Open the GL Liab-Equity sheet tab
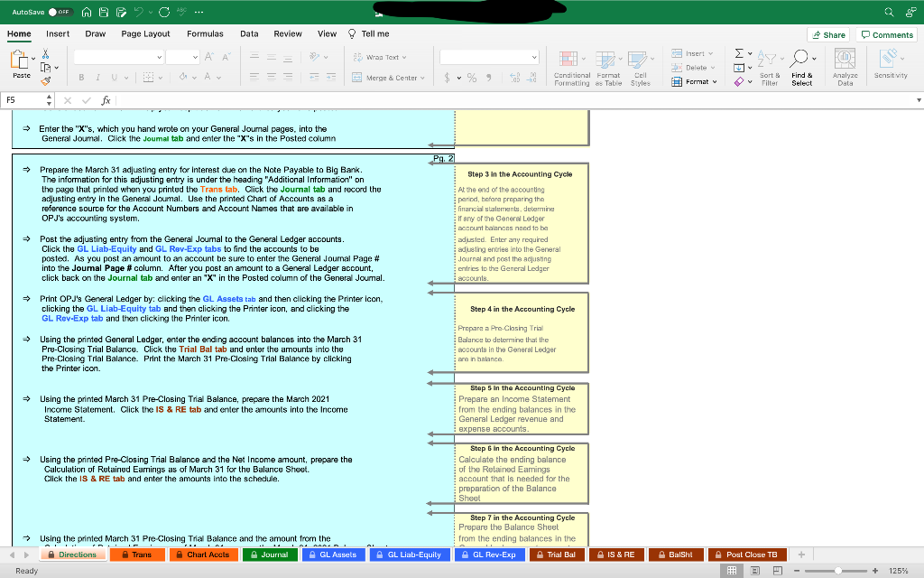924x578 pixels. click(410, 555)
